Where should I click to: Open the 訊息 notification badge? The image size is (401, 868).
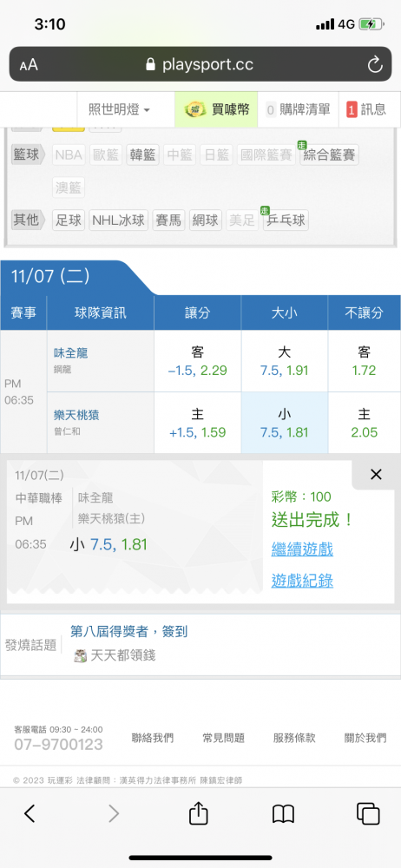pyautogui.click(x=366, y=109)
